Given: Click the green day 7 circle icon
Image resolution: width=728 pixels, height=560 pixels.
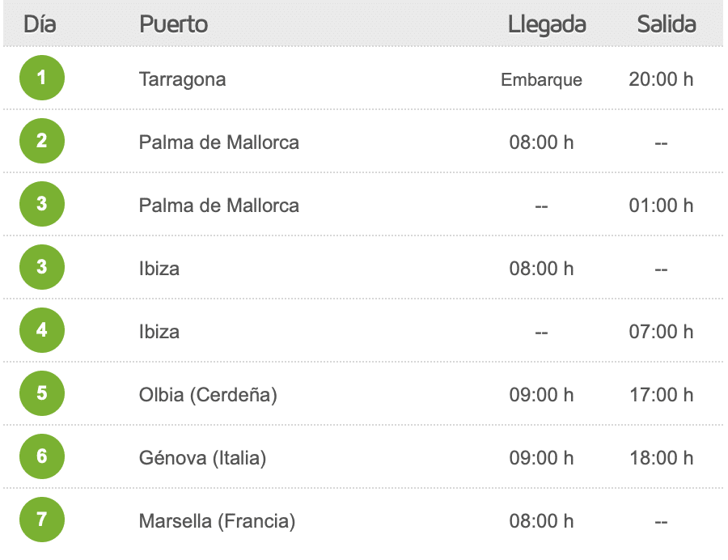Looking at the screenshot, I should pyautogui.click(x=42, y=520).
